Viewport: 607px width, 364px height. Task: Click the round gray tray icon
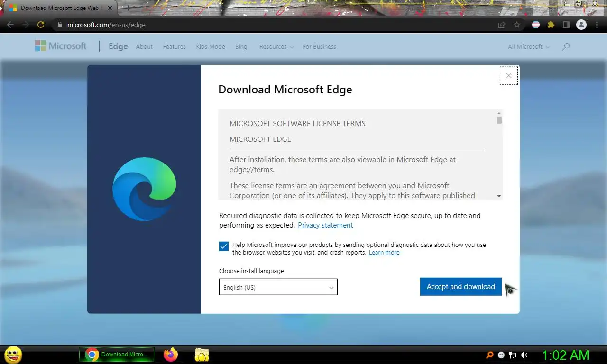[501, 355]
